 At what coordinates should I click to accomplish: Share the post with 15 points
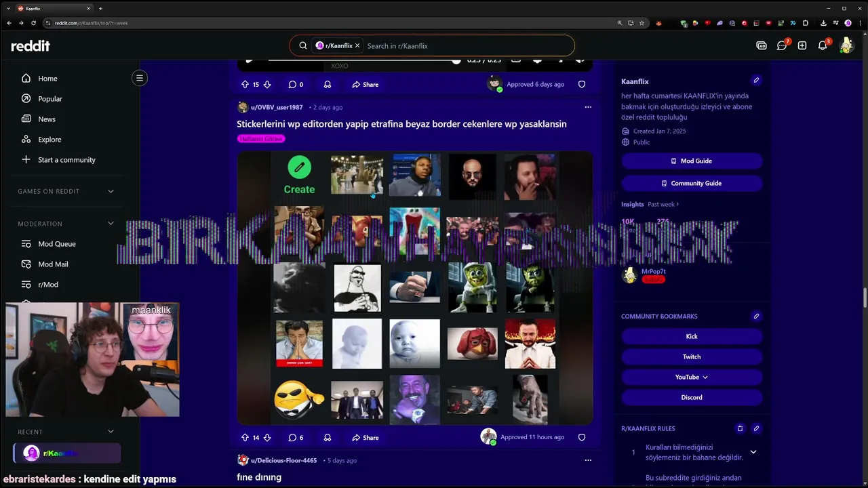coord(366,85)
